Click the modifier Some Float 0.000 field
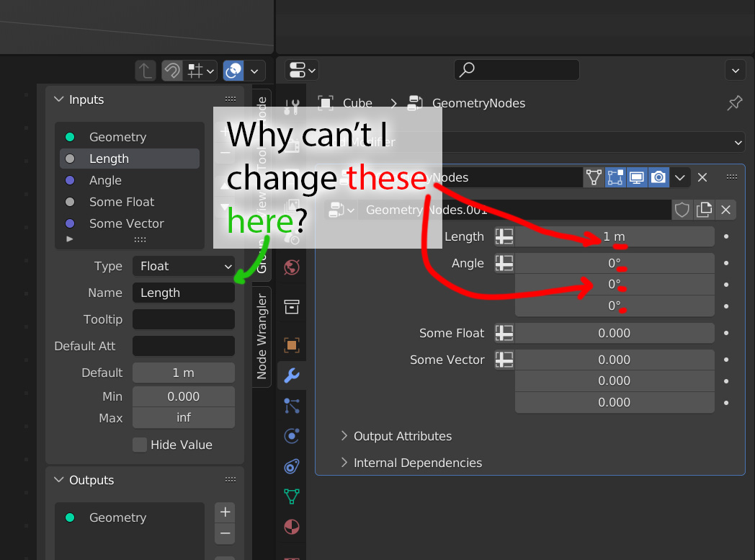 615,333
